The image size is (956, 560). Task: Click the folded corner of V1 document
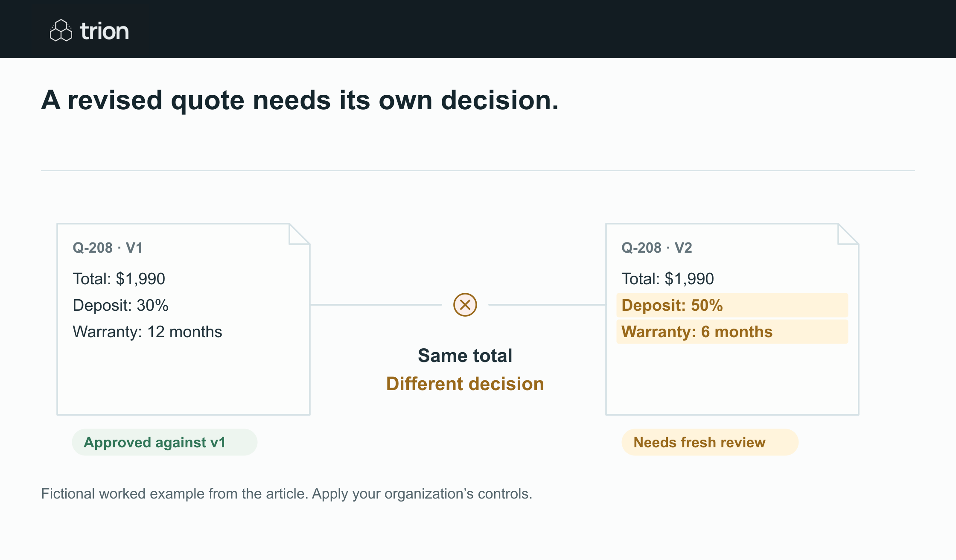(x=300, y=234)
